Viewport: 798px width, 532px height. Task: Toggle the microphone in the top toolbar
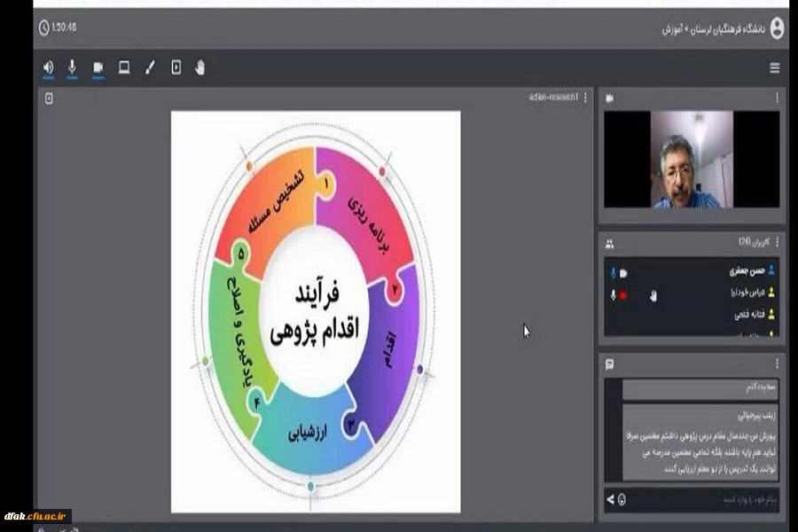[73, 67]
